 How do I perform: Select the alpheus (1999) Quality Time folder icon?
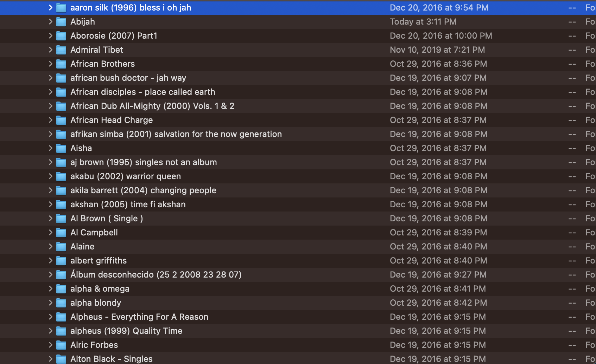pos(61,331)
